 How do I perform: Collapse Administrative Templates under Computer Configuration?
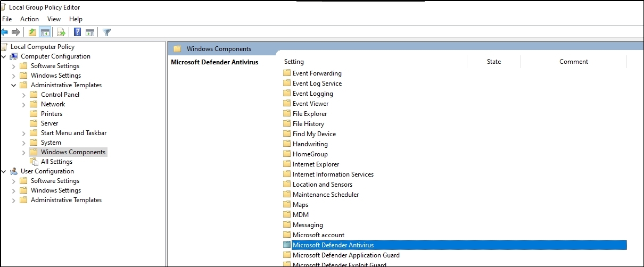point(13,85)
